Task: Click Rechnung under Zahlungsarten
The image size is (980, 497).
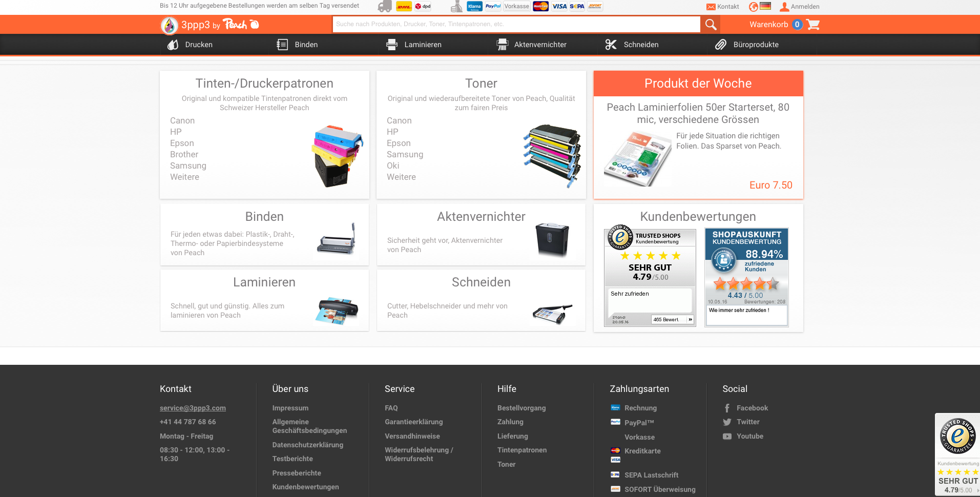Action: (x=640, y=408)
